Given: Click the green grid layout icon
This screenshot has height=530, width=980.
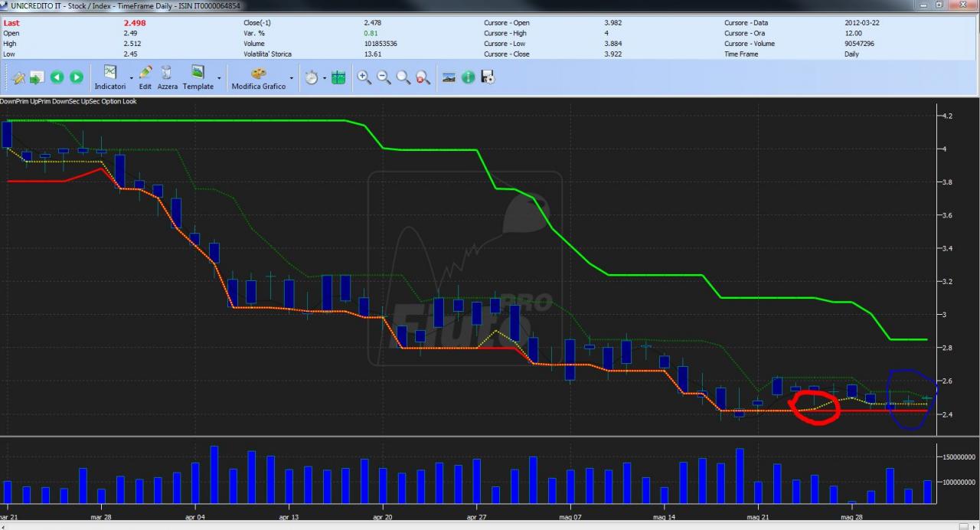Looking at the screenshot, I should click(338, 77).
